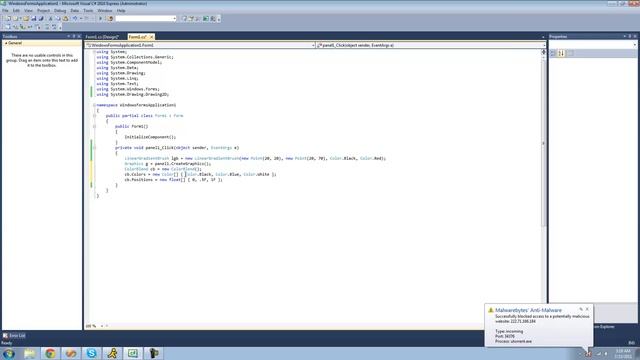Click the Open File folder icon
This screenshot has width=640, height=360.
coord(26,18)
